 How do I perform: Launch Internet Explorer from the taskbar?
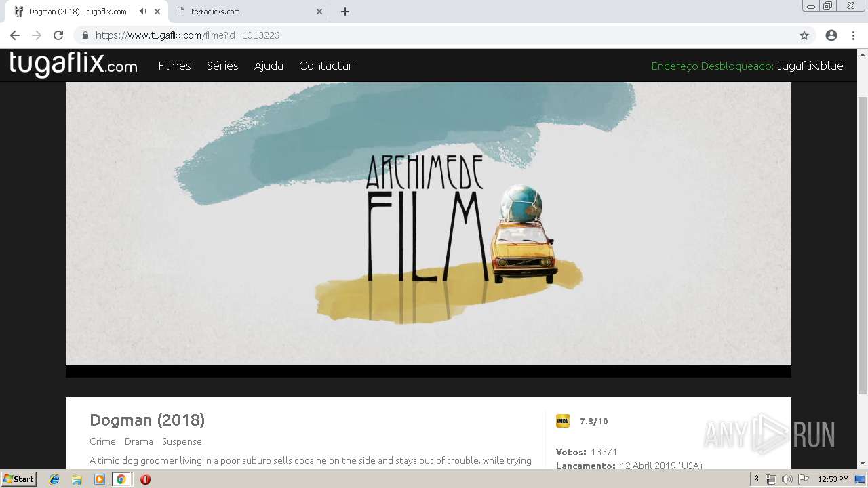coord(54,479)
